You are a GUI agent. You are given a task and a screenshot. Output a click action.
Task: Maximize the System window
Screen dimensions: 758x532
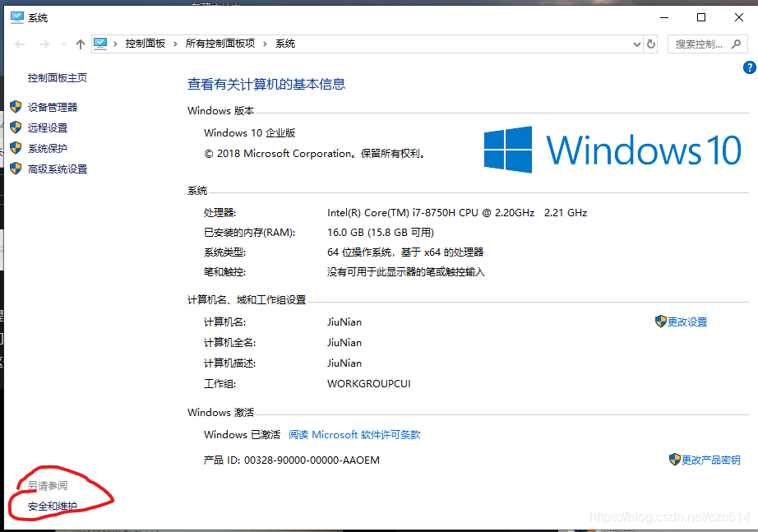point(701,17)
